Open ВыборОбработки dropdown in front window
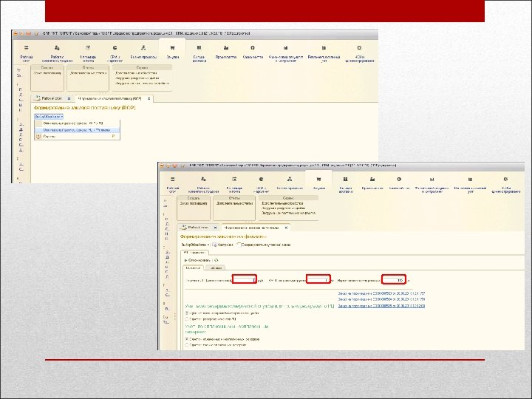Image resolution: width=532 pixels, height=399 pixels. (x=195, y=245)
